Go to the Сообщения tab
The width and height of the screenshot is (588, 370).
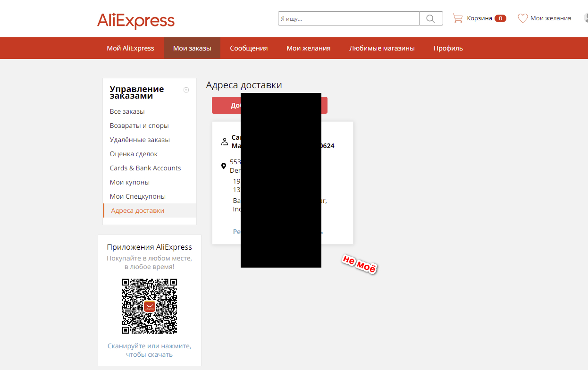(x=249, y=48)
